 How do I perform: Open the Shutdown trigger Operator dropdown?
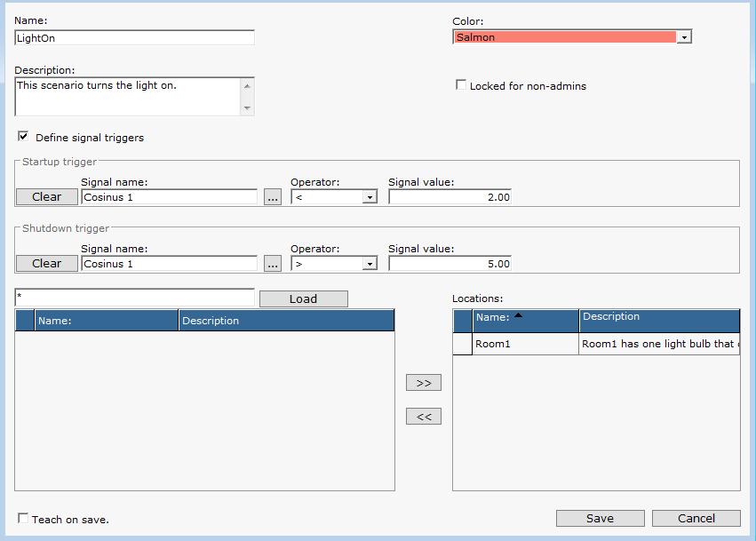tap(370, 264)
